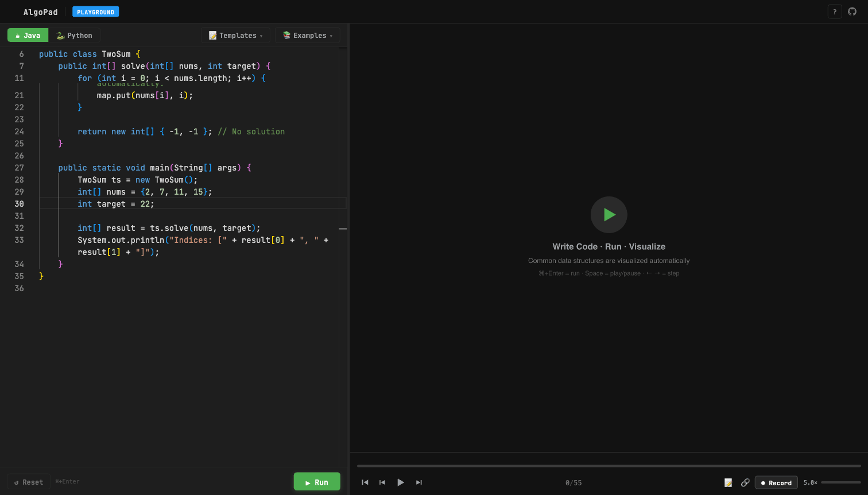Run the code with the green Run button
This screenshot has height=495, width=868.
click(317, 482)
